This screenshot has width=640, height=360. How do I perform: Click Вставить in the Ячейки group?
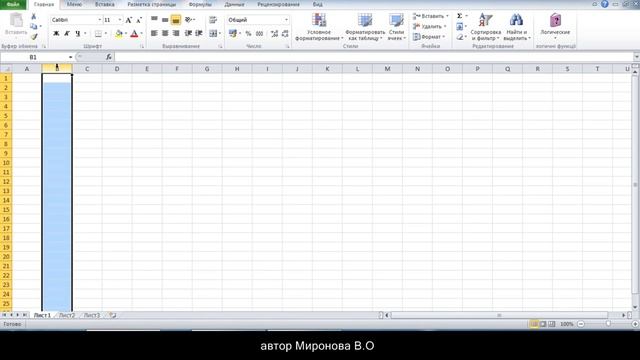[x=430, y=16]
